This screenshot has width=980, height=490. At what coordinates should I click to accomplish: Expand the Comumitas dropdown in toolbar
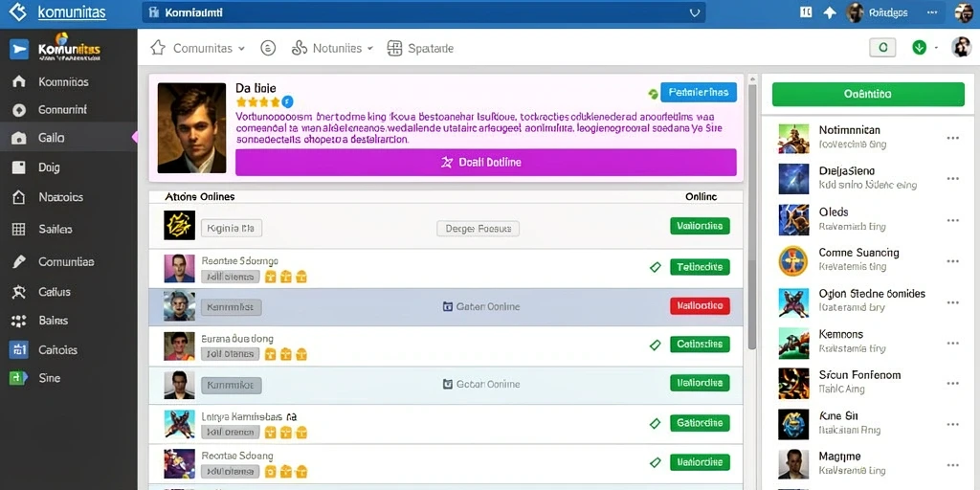point(241,48)
